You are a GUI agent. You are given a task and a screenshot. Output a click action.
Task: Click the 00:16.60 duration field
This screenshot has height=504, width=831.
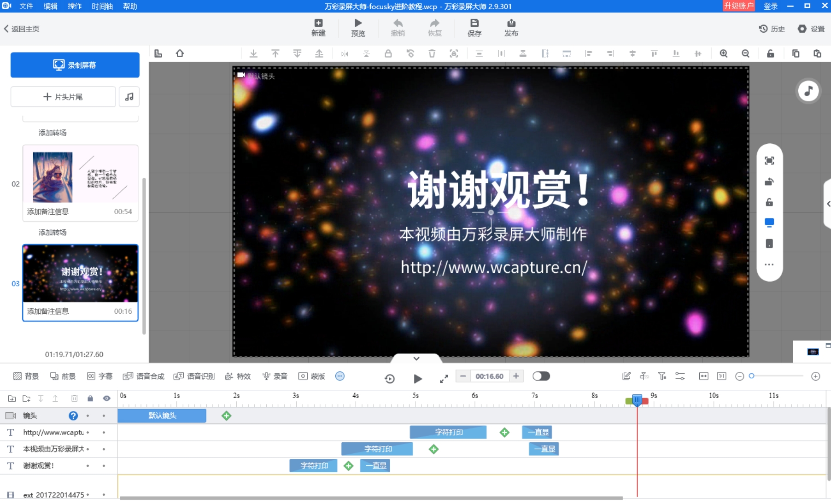click(489, 376)
